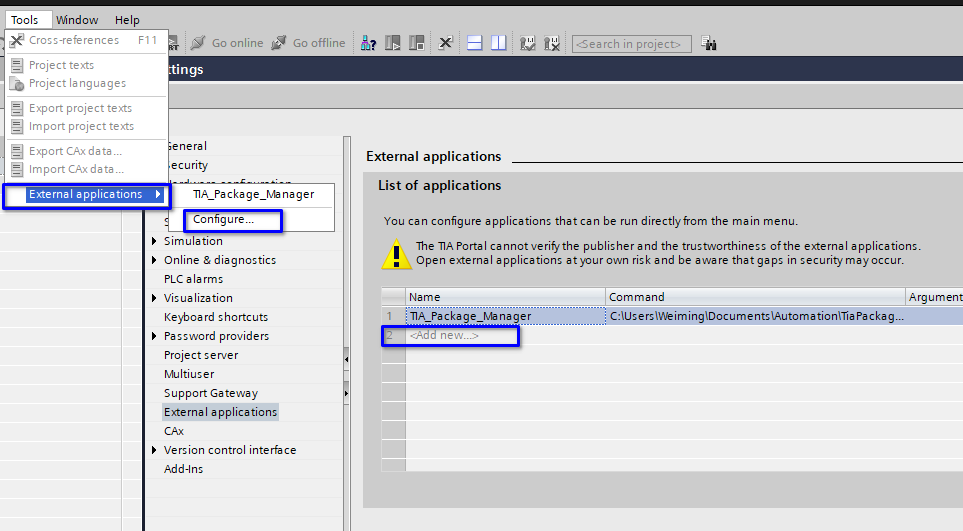Click the binoculars search icon

point(709,43)
